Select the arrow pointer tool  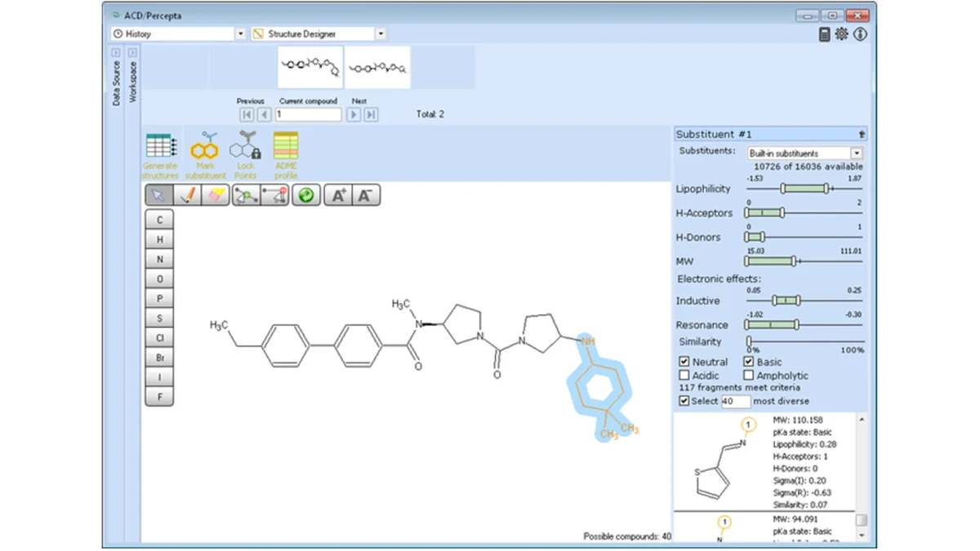tap(158, 195)
